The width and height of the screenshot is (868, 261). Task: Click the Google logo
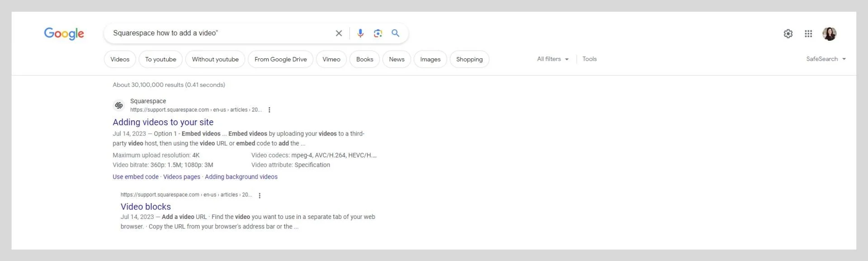coord(64,33)
